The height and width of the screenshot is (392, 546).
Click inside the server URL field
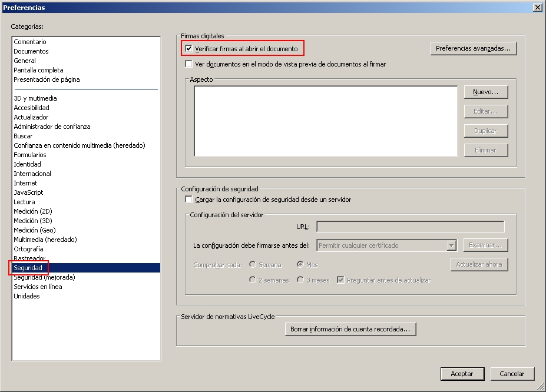(x=410, y=227)
